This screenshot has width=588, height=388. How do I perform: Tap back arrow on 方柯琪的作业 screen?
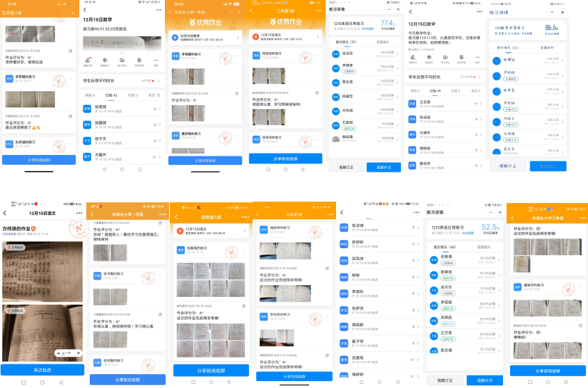(5, 213)
